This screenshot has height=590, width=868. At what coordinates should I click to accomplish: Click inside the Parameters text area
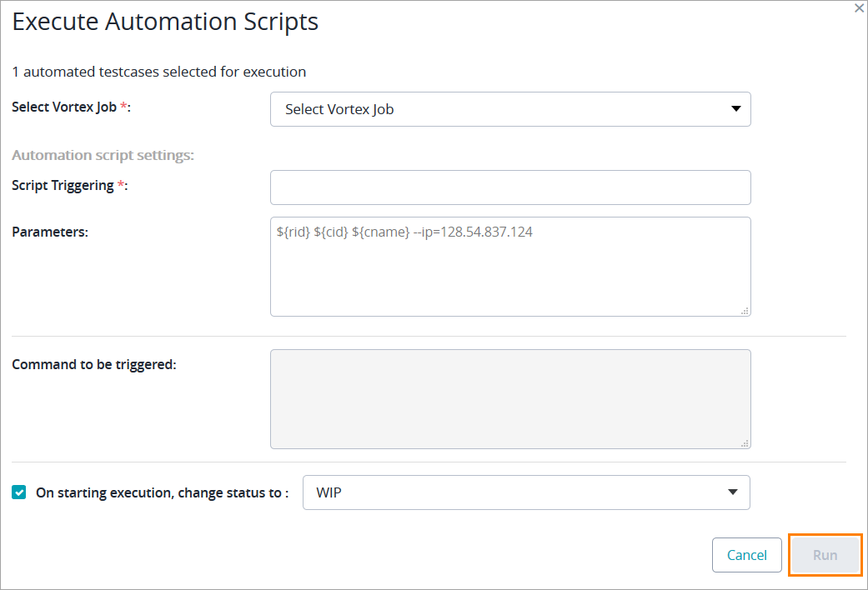point(510,267)
